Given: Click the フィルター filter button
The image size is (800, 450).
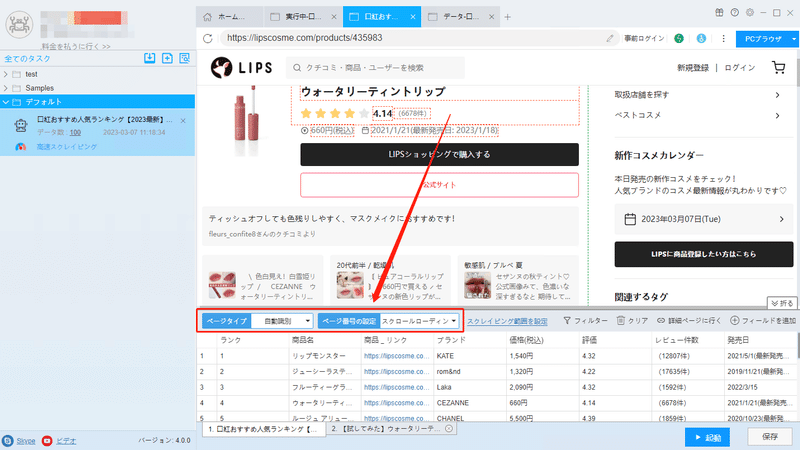Looking at the screenshot, I should tap(586, 320).
